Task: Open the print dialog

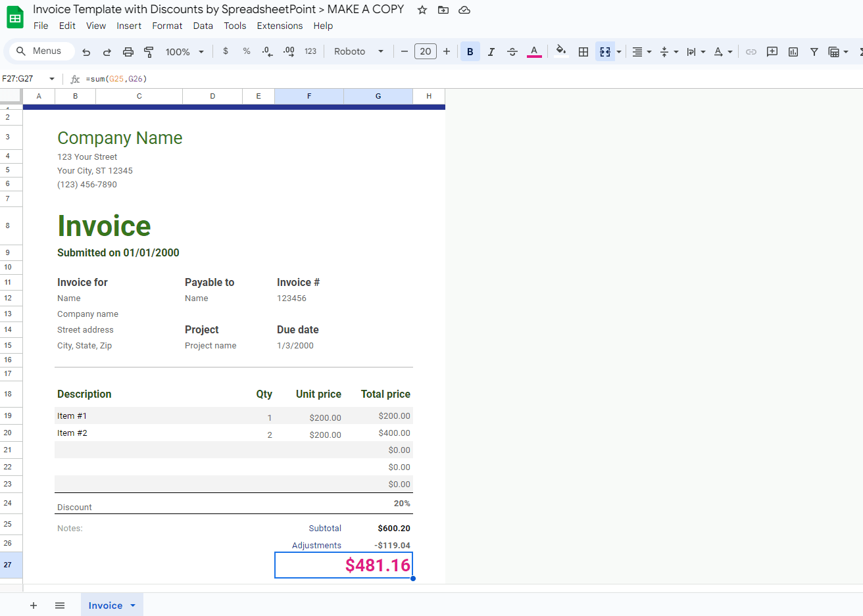Action: click(x=128, y=51)
